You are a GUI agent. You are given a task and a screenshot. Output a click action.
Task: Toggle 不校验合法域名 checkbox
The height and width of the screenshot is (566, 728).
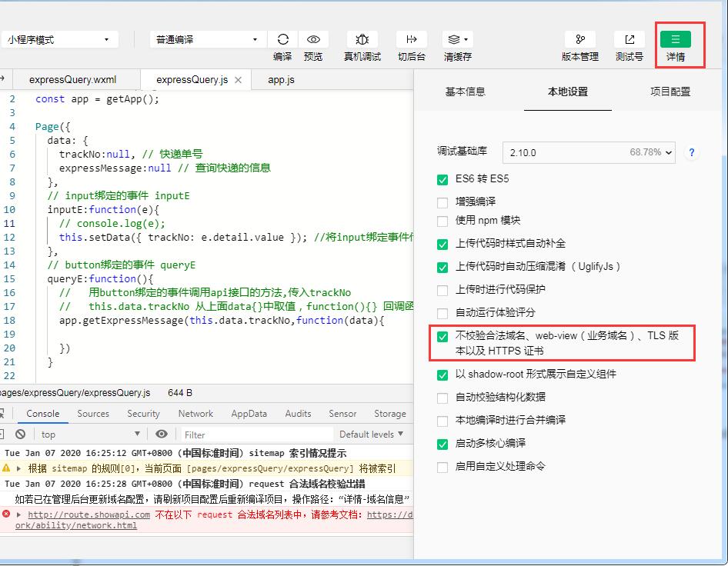[442, 337]
